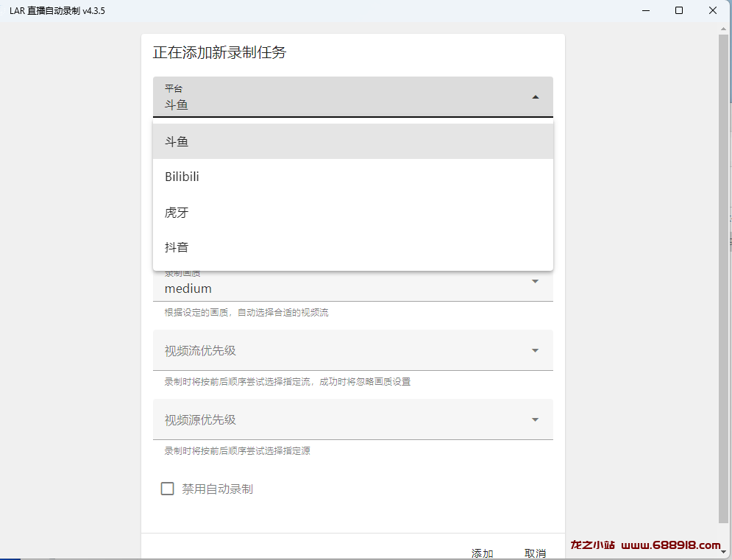732x560 pixels.
Task: Select 抖音 platform option
Action: coord(353,247)
